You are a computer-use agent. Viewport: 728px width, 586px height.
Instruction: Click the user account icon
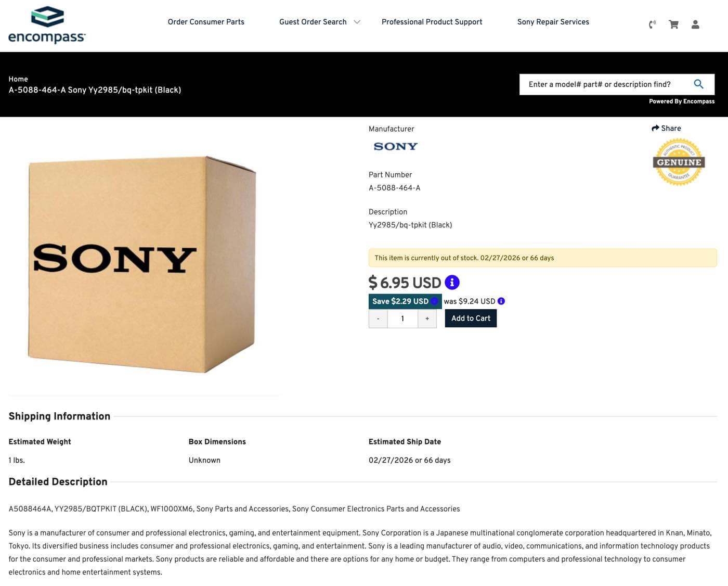(x=695, y=24)
